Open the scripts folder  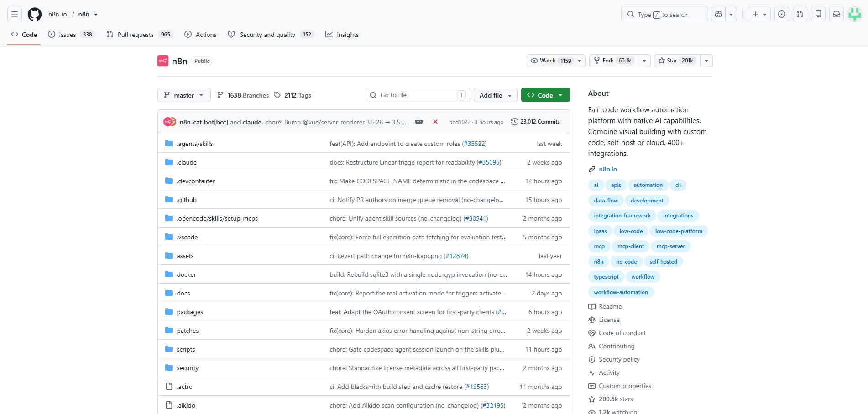186,349
